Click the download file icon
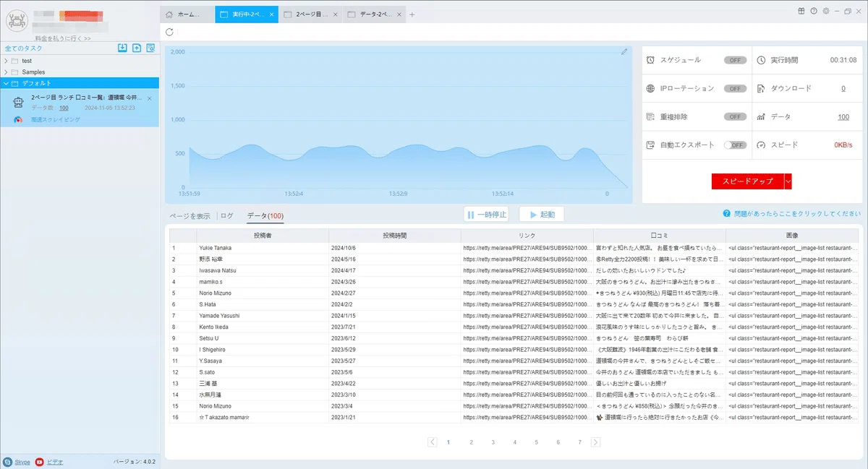 coord(761,88)
